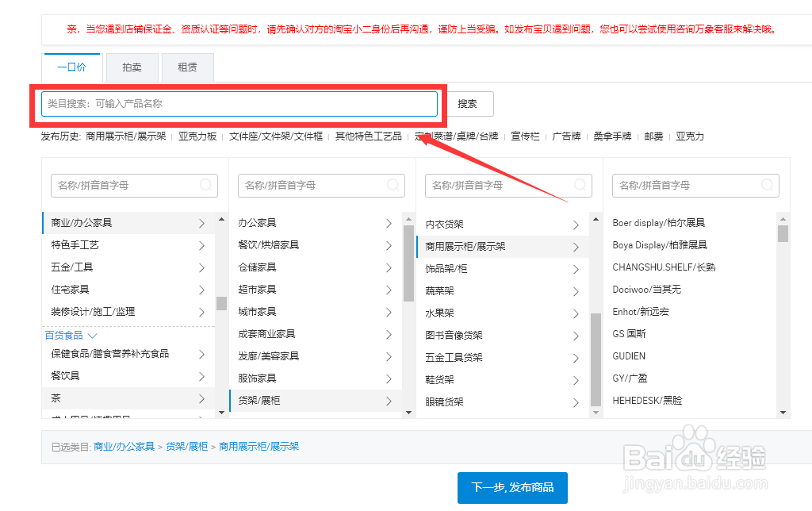Switch to the 拍卖 tab
812x511 pixels.
point(132,67)
